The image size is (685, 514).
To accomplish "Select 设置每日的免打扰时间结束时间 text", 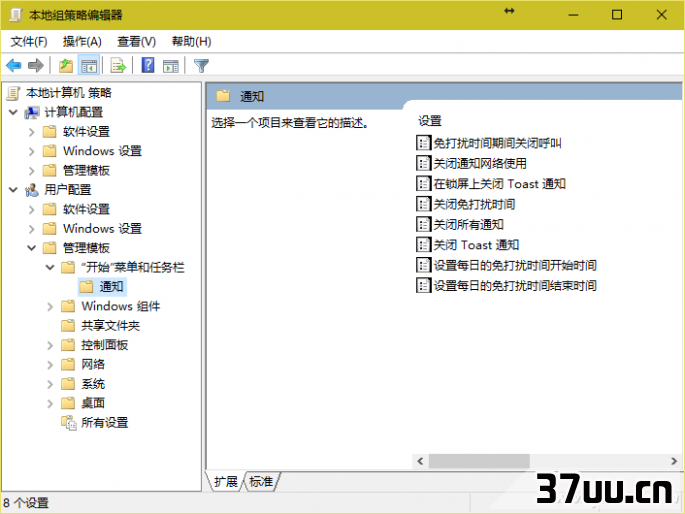I will (x=515, y=286).
